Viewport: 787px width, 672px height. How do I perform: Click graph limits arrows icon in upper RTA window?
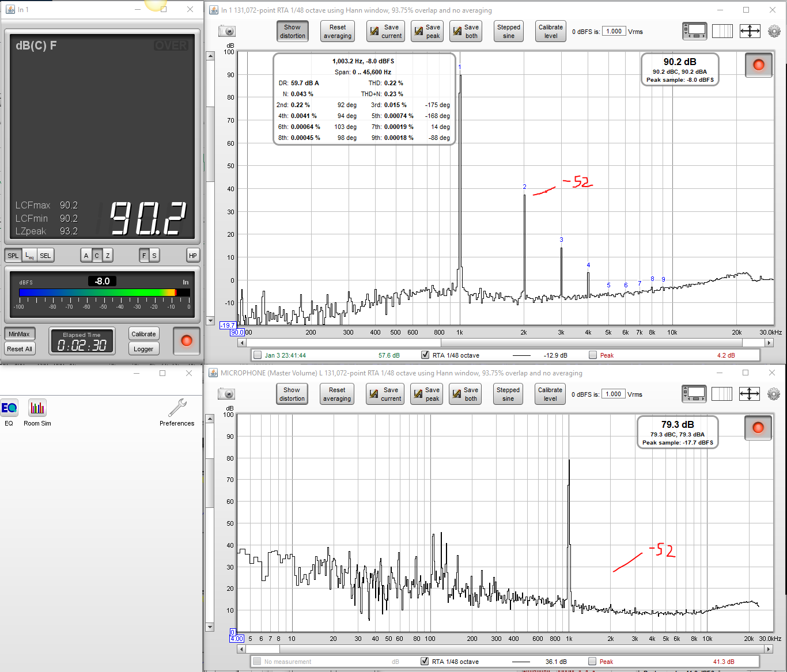tap(750, 31)
